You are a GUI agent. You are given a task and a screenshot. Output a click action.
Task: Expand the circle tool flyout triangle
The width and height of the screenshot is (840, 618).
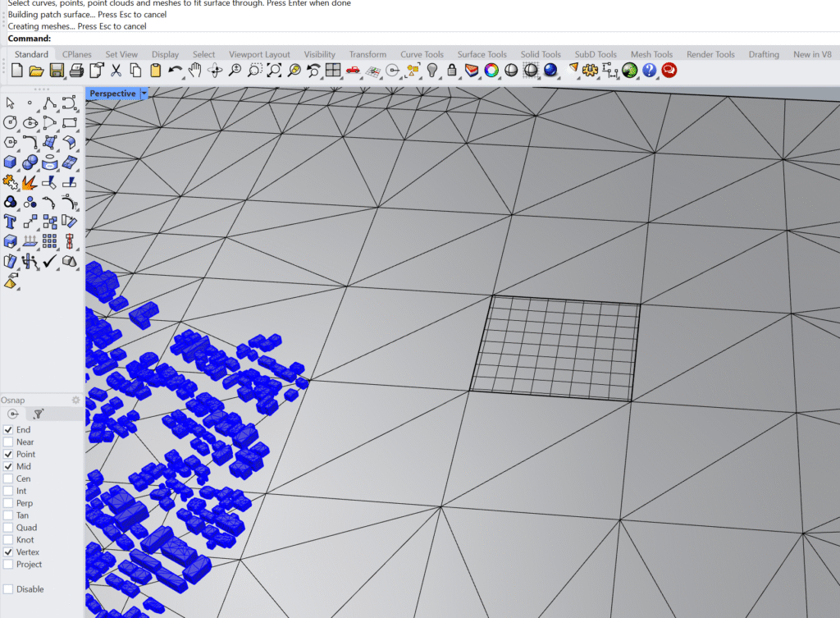point(18,129)
